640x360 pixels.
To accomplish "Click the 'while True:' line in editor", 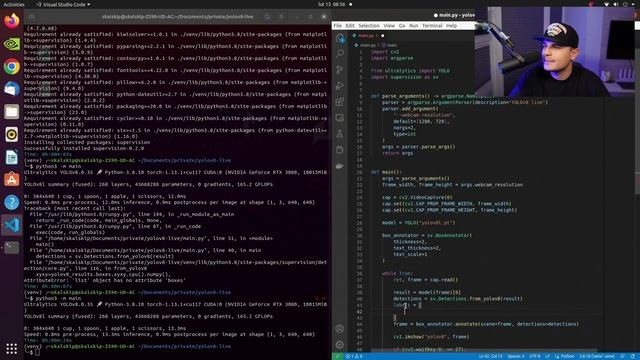I will pos(397,273).
